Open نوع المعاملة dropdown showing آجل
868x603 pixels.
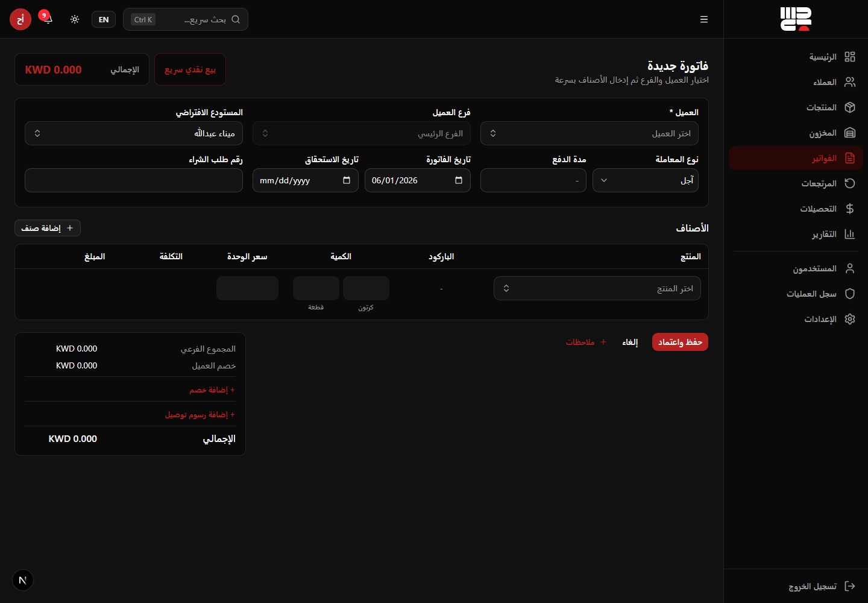point(646,180)
